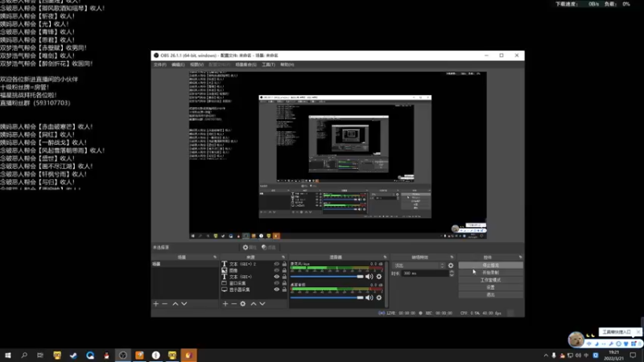Open the 工具(T) menu

pos(268,65)
